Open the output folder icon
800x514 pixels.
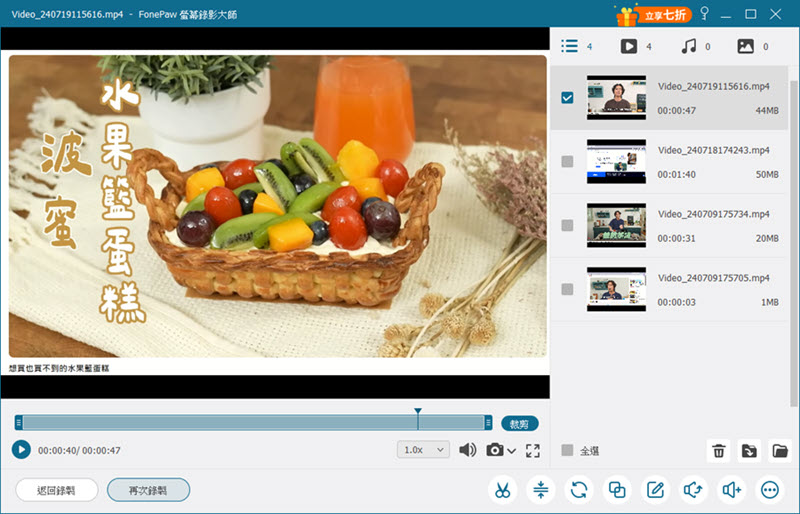point(780,451)
